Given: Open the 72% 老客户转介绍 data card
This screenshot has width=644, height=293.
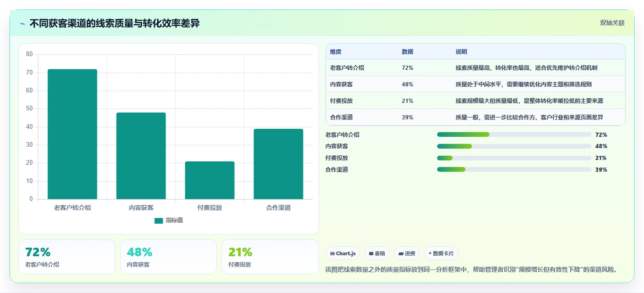Looking at the screenshot, I should point(67,257).
